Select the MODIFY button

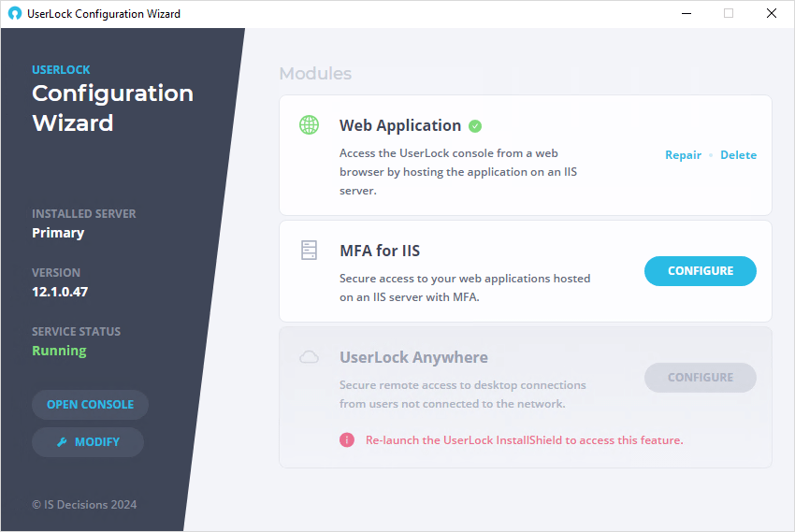tap(88, 442)
